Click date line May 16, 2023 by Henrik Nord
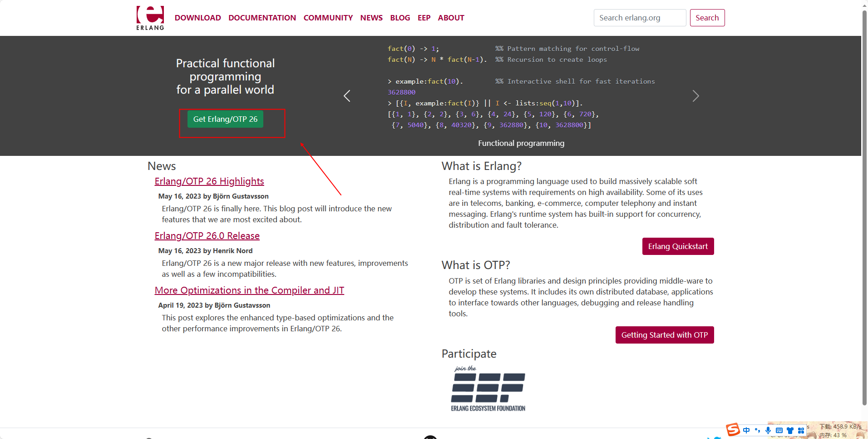Screen dimensions: 868x439 tap(205, 251)
